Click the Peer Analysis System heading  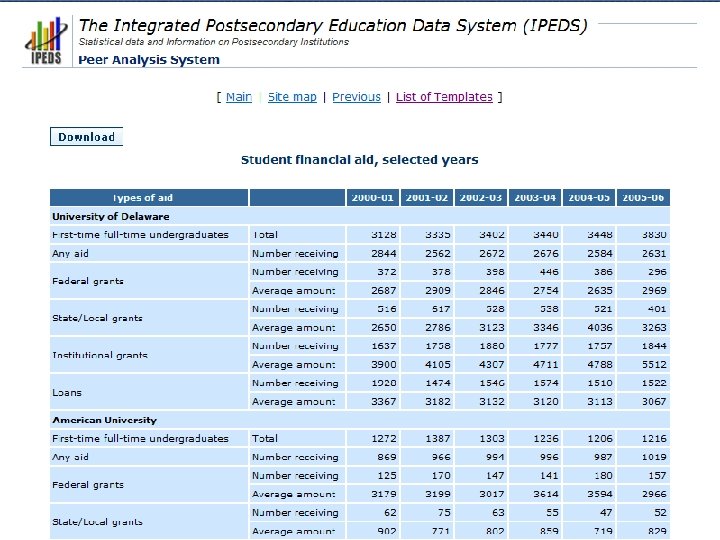coord(149,60)
